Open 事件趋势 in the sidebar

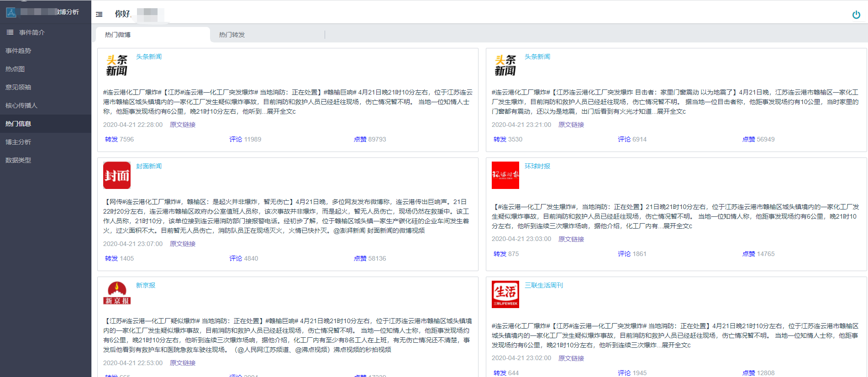point(18,51)
